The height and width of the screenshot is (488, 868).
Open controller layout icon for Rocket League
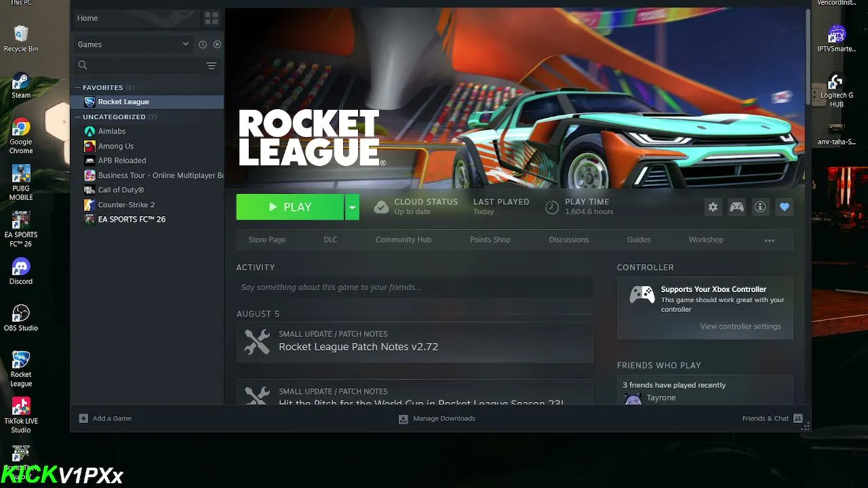736,207
